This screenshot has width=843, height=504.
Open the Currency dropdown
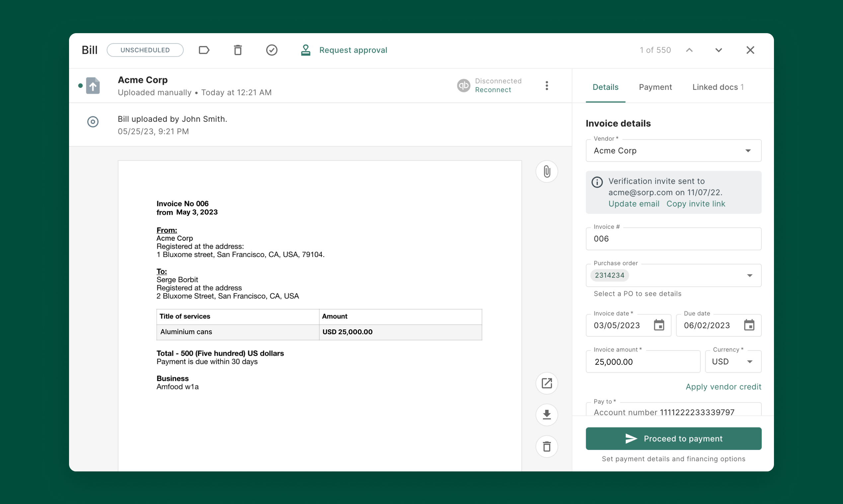pos(750,361)
